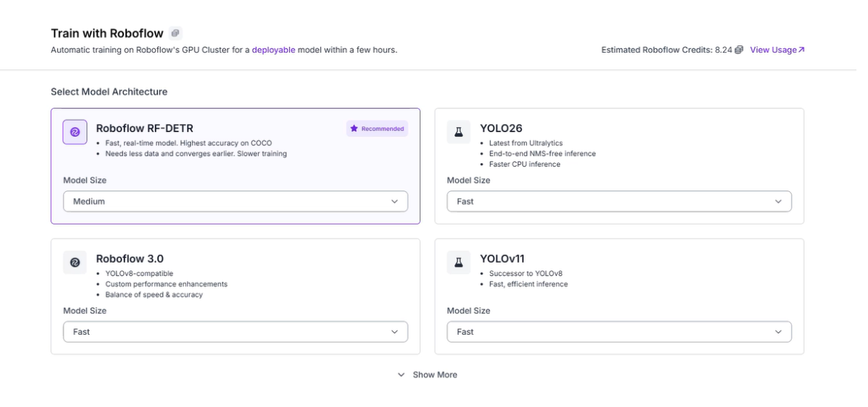Screen dimensions: 868x407
Task: Select the Roboflow RF-DETR architecture title
Action: tap(144, 128)
